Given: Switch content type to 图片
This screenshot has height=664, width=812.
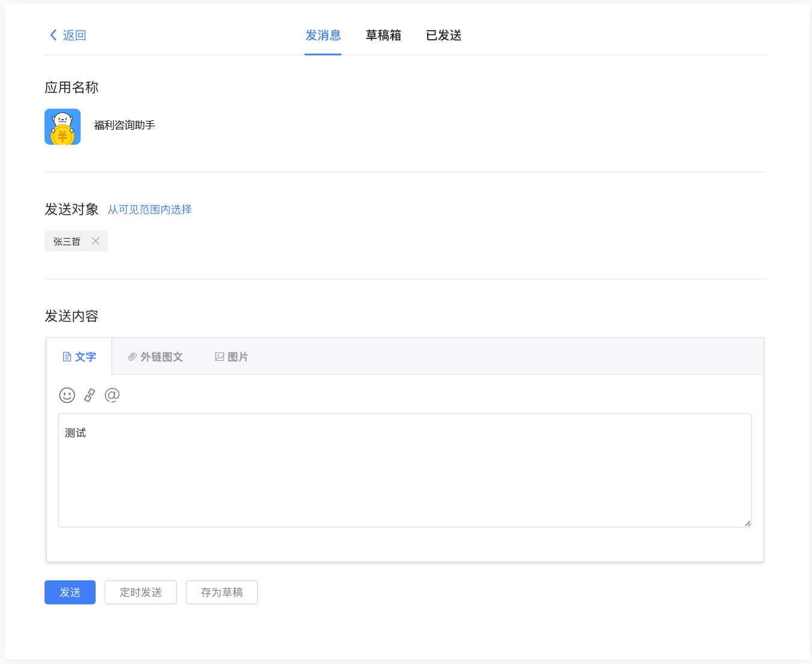Looking at the screenshot, I should (238, 356).
